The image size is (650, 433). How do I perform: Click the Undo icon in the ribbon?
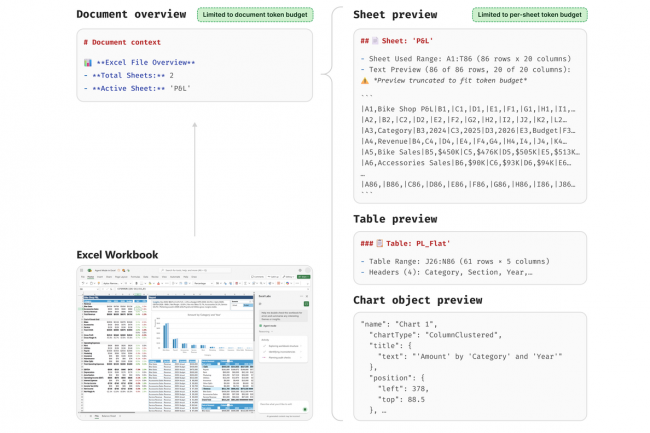pos(83,283)
